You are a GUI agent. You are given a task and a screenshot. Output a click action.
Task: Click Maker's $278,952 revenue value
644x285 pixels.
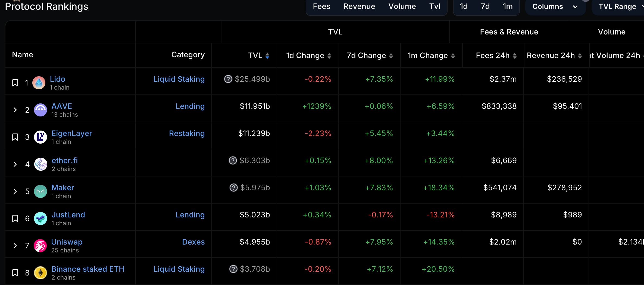click(565, 188)
